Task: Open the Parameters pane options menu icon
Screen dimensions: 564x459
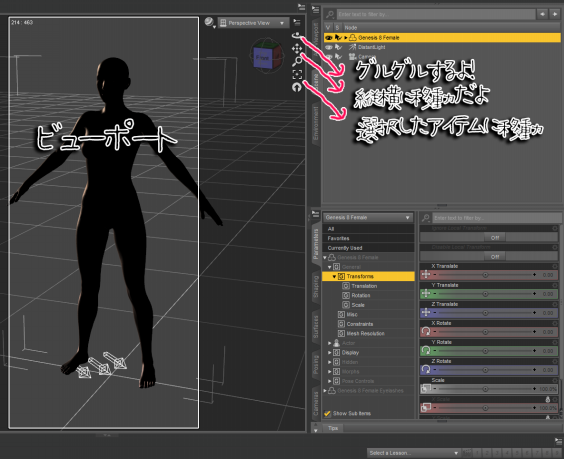Action: pyautogui.click(x=315, y=215)
